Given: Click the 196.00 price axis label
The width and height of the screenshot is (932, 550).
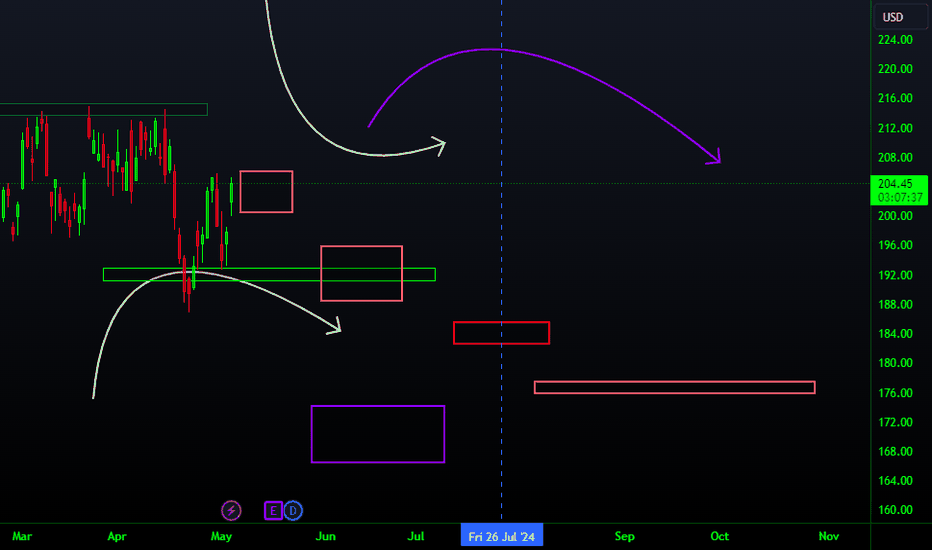Looking at the screenshot, I should (x=895, y=245).
